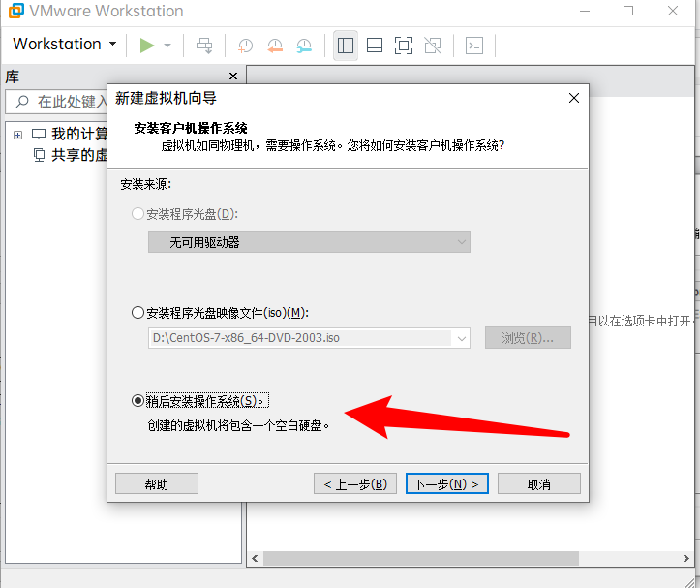The image size is (700, 588).
Task: Click the horizontal scrollbar thumb in main pane
Action: point(421,558)
